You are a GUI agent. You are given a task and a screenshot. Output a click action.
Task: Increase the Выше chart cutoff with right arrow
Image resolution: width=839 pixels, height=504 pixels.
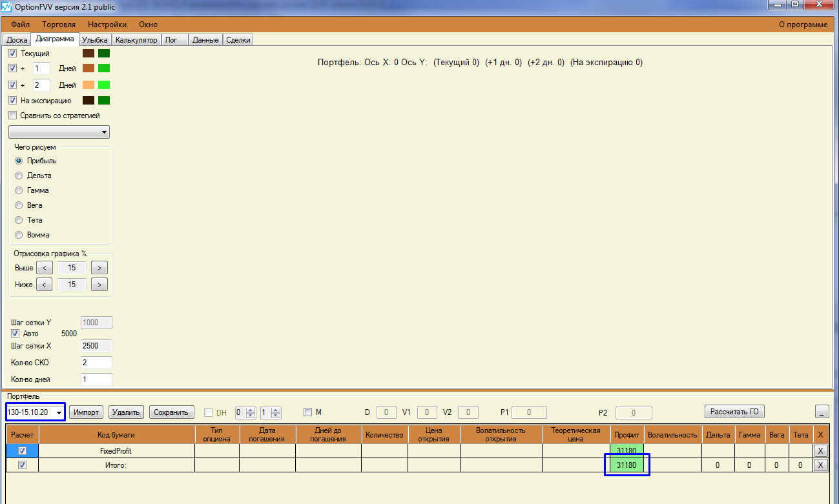click(x=99, y=268)
